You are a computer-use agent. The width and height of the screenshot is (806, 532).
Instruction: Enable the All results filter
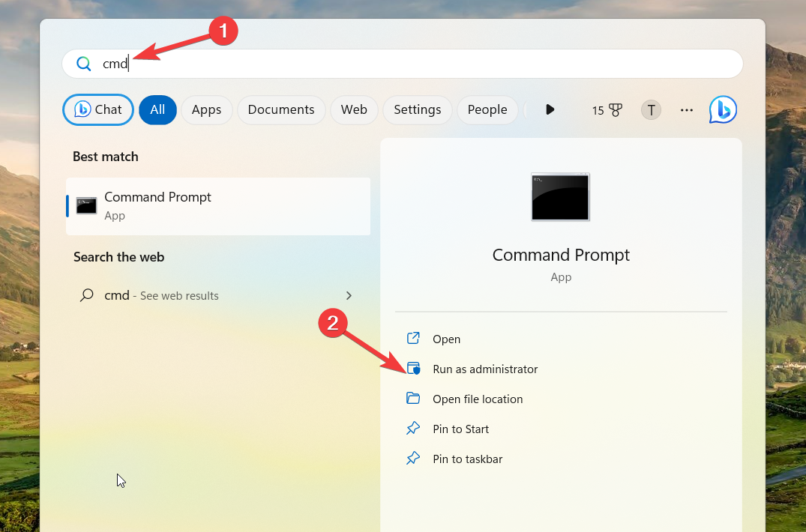pos(157,109)
